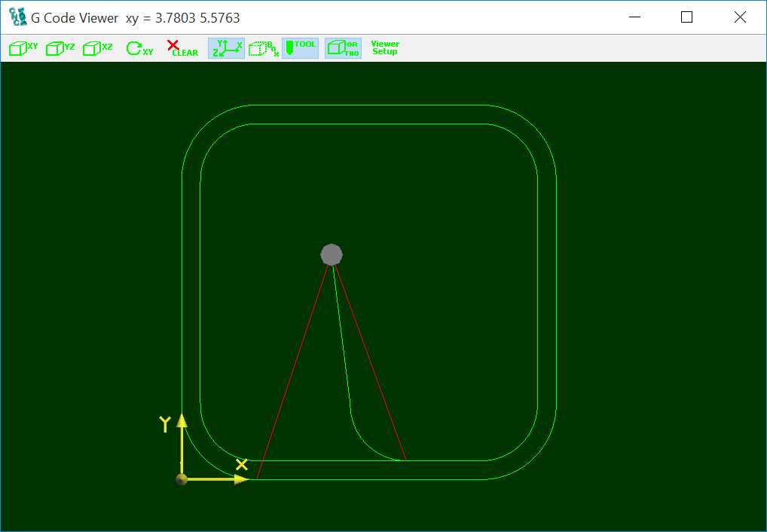
Task: Click the rotate XY view icon
Action: click(x=139, y=48)
